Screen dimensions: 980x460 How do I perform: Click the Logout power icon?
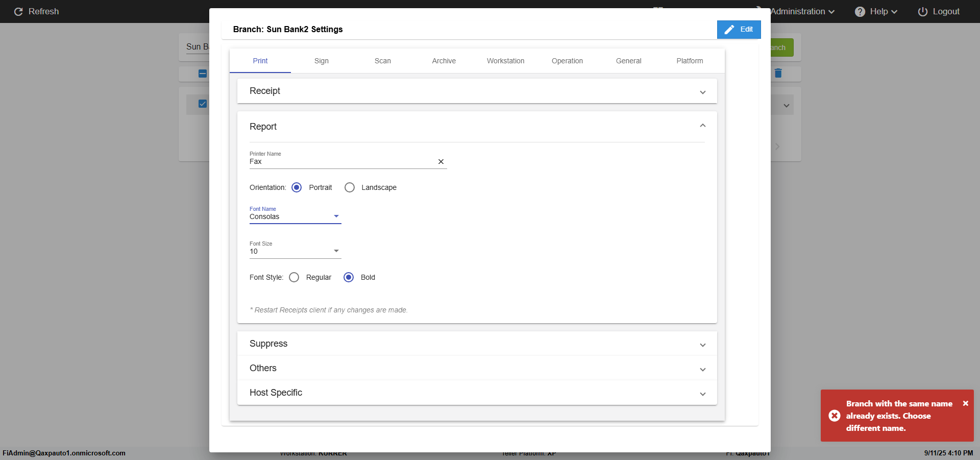click(922, 12)
